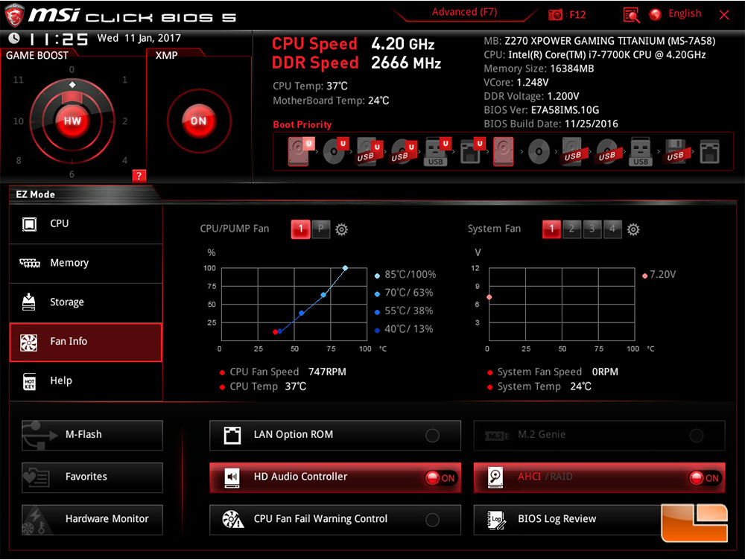745x560 pixels.
Task: Click the clock icon beside time
Action: (x=15, y=38)
